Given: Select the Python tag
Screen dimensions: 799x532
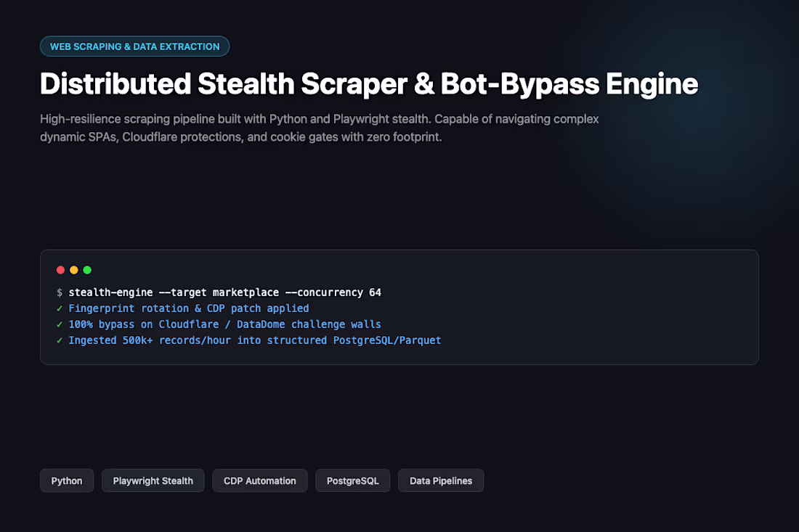Looking at the screenshot, I should (67, 480).
